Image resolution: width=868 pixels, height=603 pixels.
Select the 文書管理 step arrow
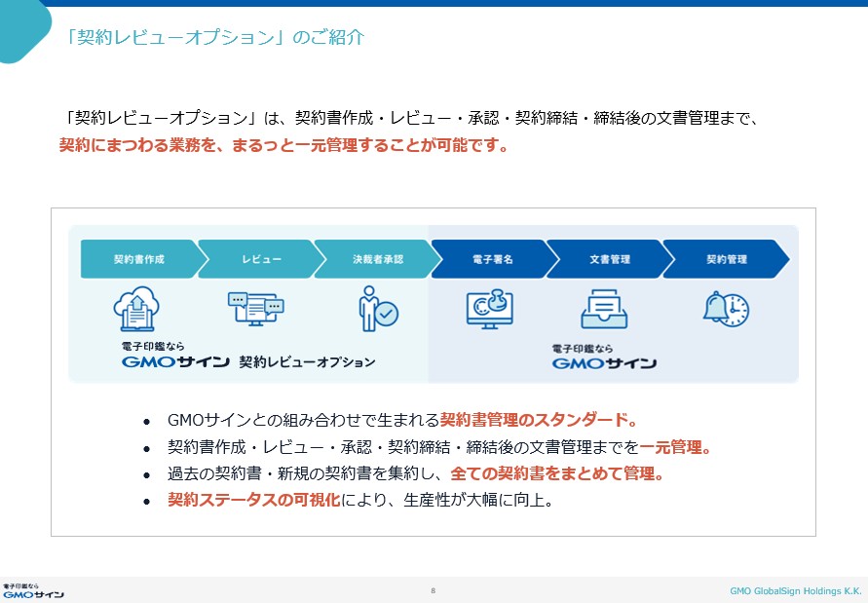(609, 260)
